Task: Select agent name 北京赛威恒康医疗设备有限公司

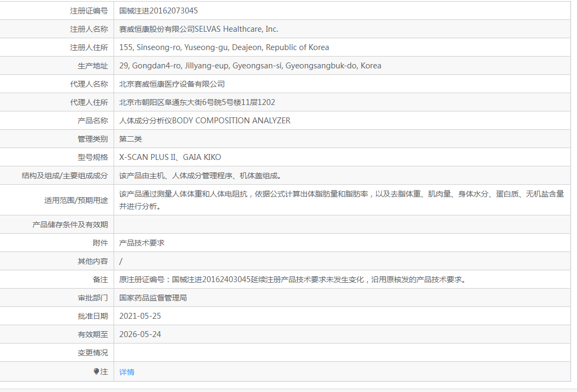Action: pyautogui.click(x=172, y=84)
